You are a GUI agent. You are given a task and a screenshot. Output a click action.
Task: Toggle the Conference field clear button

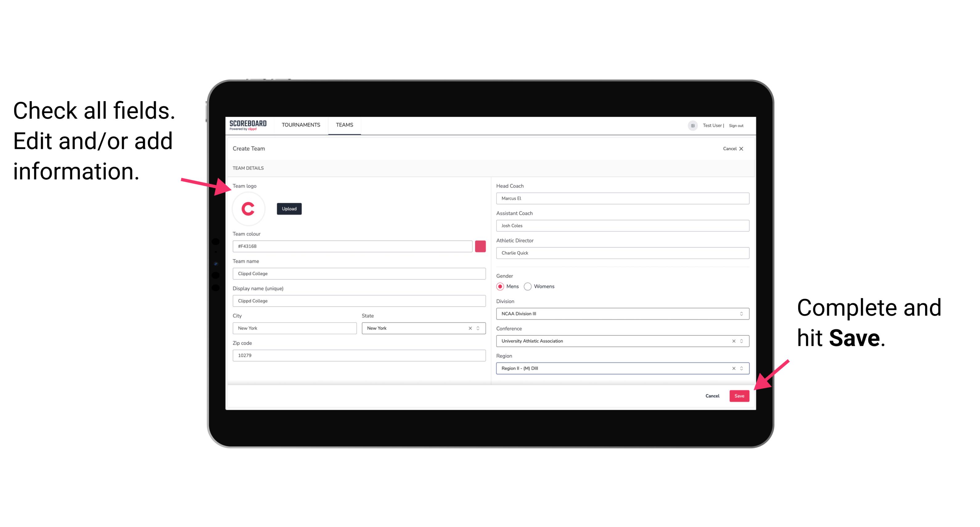coord(732,341)
